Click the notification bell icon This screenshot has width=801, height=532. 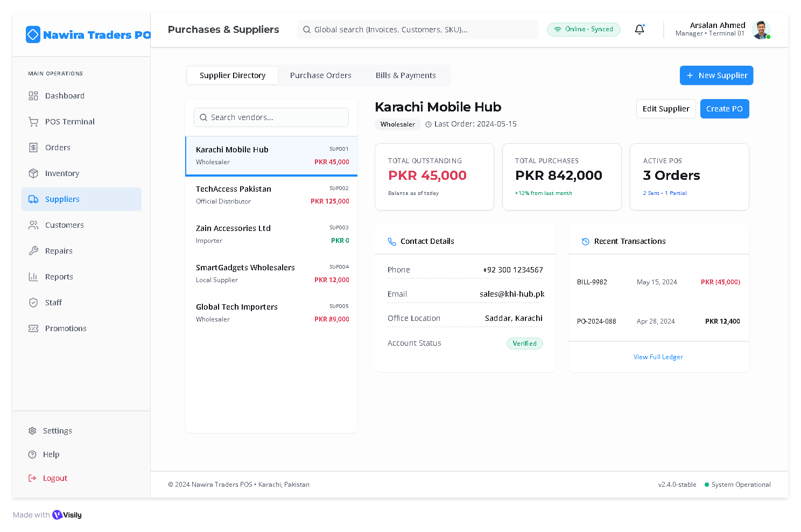tap(639, 30)
